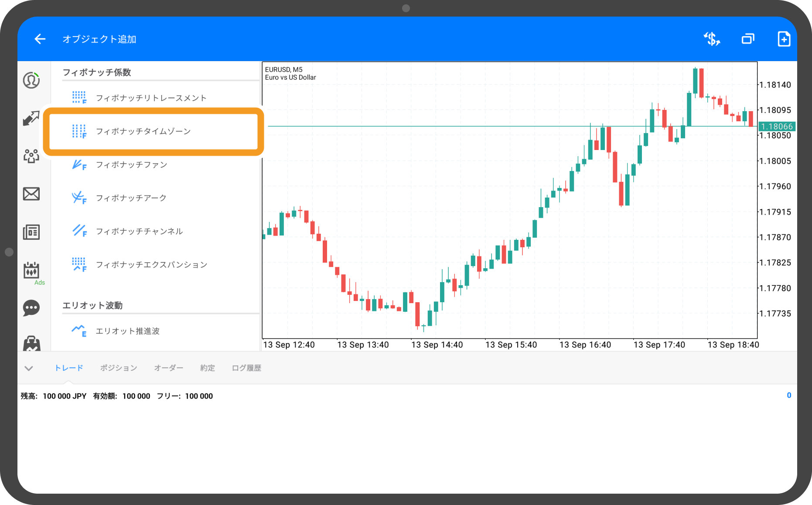The image size is (812, 505).
Task: Open the trader community people icon
Action: 31,156
